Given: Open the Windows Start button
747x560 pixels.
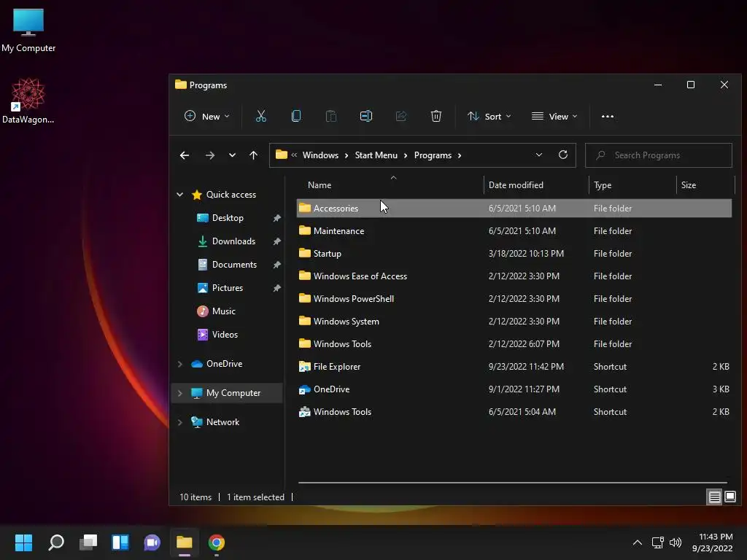Looking at the screenshot, I should click(x=23, y=542).
